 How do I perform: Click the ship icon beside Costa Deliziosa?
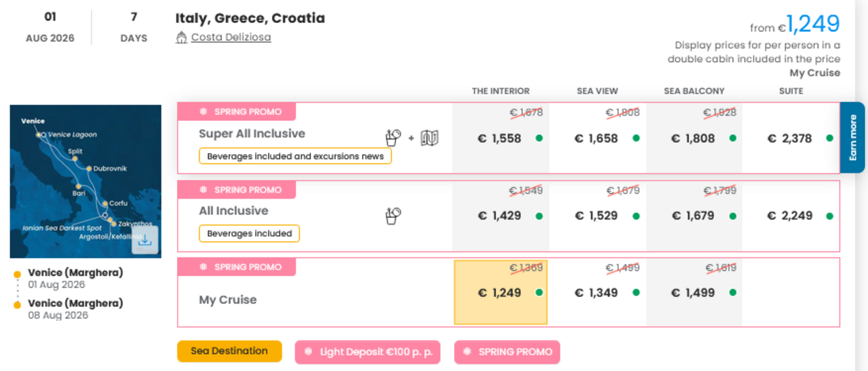point(181,37)
